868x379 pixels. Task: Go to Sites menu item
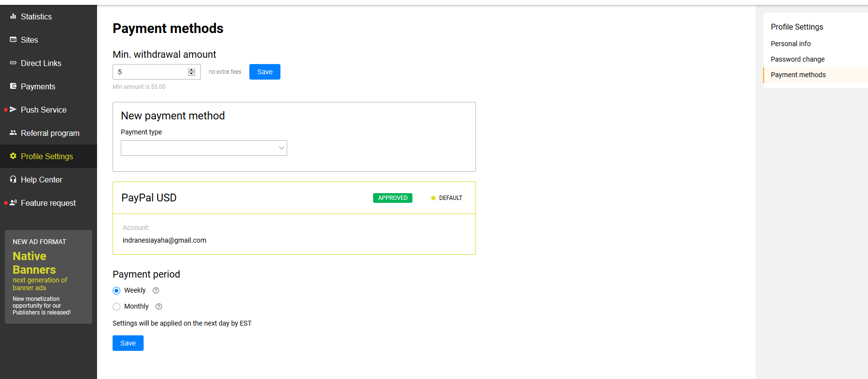pyautogui.click(x=49, y=40)
